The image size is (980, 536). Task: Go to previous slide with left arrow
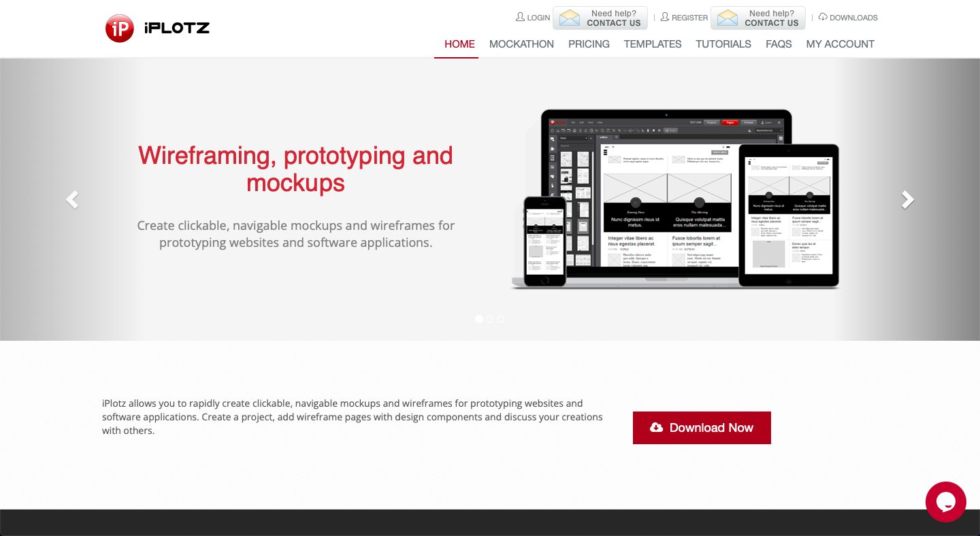click(72, 199)
